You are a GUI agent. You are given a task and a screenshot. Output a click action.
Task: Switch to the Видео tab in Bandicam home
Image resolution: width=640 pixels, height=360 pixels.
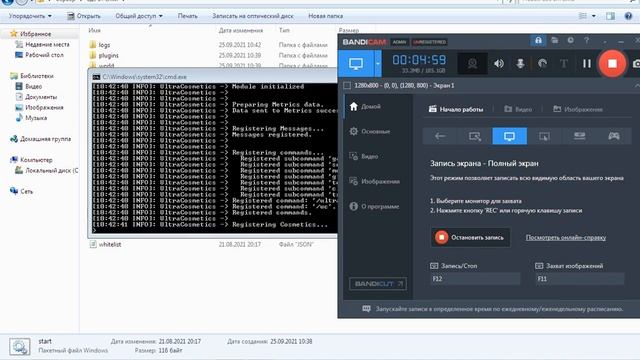pyautogui.click(x=518, y=109)
